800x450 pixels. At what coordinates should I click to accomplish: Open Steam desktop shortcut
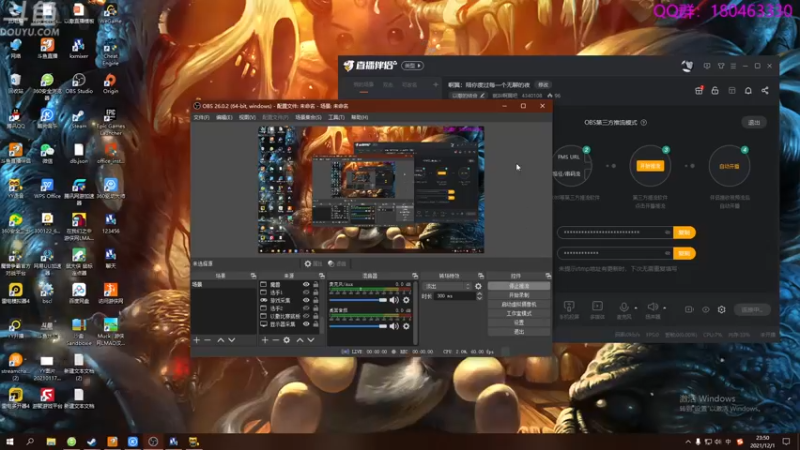[x=79, y=119]
